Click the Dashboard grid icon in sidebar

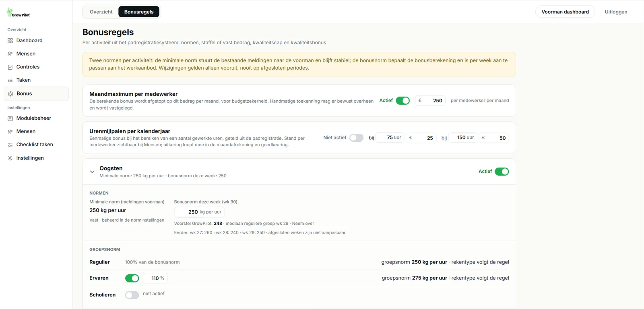point(10,41)
